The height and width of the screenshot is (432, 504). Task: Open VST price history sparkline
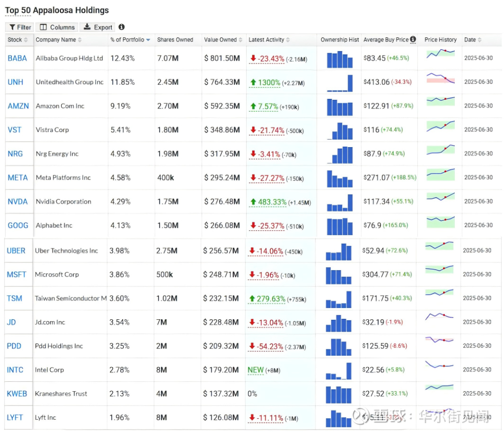coord(441,126)
